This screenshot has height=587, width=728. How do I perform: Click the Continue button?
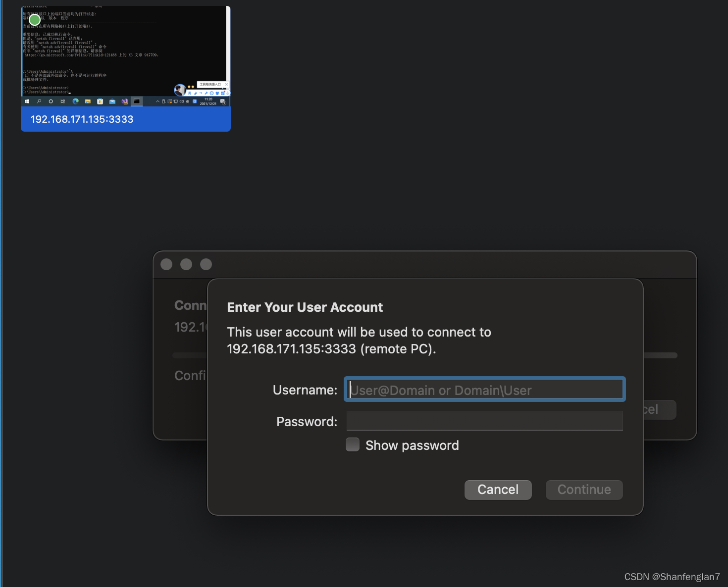pos(584,489)
